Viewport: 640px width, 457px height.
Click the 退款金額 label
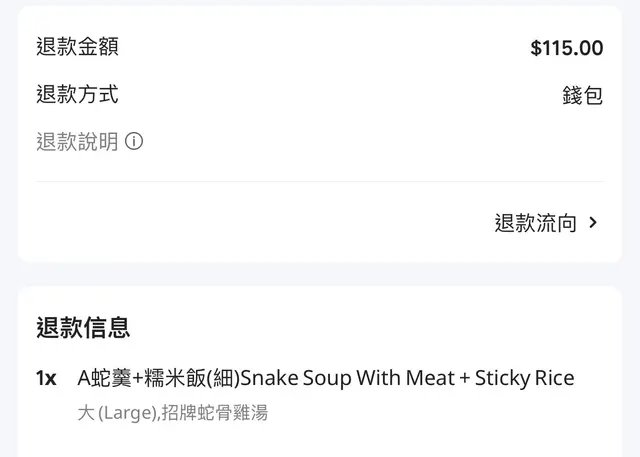point(77,47)
